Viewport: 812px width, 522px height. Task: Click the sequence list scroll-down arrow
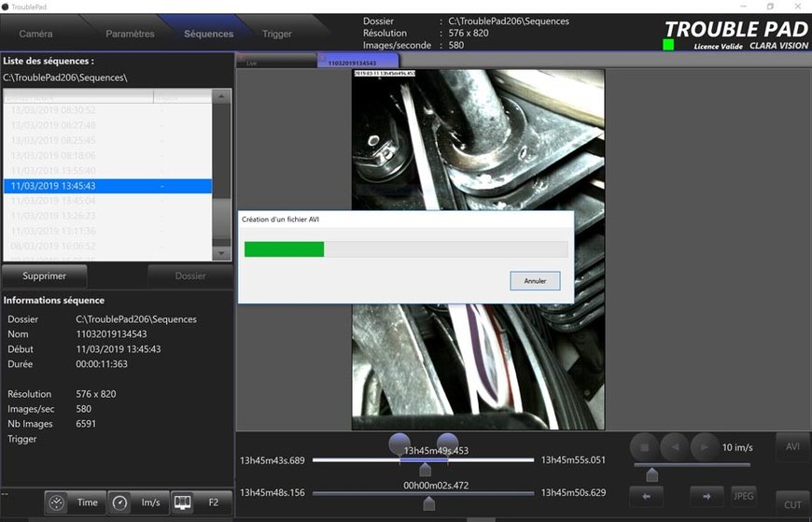point(221,253)
